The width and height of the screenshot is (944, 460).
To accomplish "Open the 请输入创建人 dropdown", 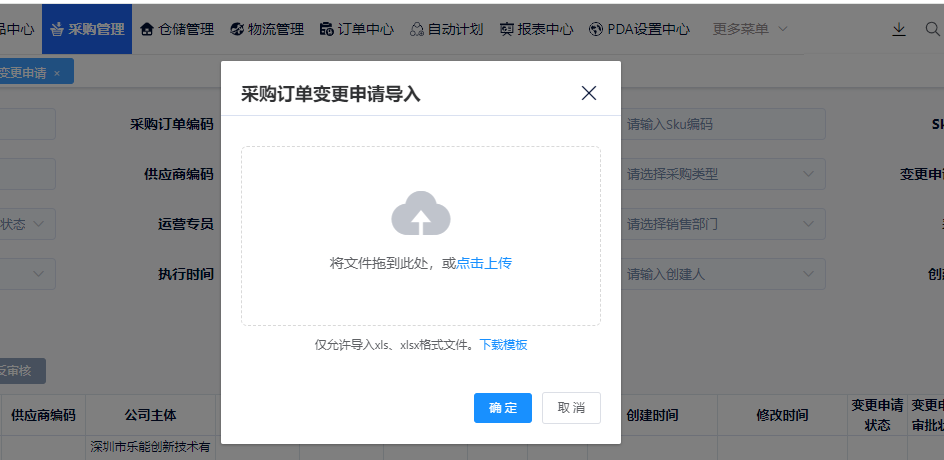I will click(722, 274).
